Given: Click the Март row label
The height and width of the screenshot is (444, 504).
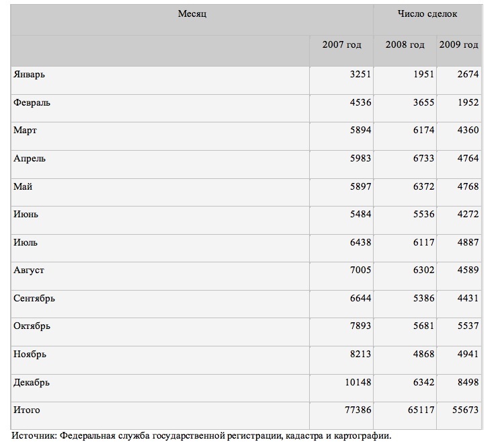Looking at the screenshot, I should (x=25, y=131).
